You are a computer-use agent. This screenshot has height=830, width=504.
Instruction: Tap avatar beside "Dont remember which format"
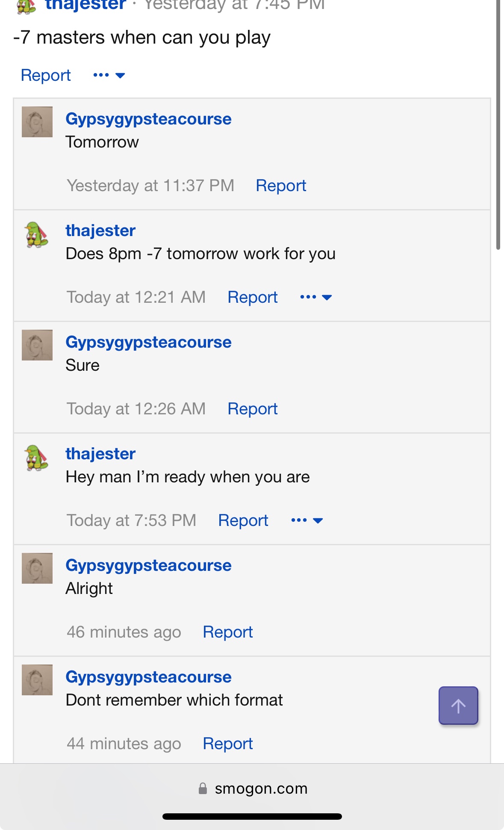[x=37, y=680]
